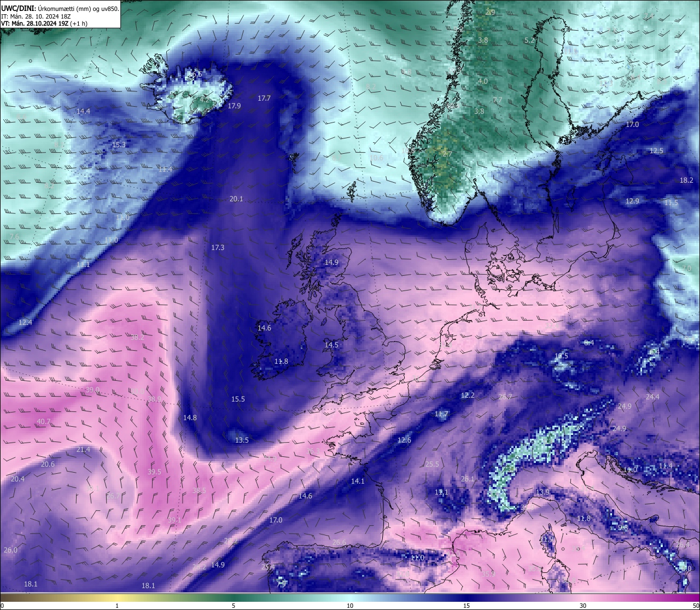The width and height of the screenshot is (700, 610).
Task: Click the 26.1 value over eastern France
Action: 468,479
